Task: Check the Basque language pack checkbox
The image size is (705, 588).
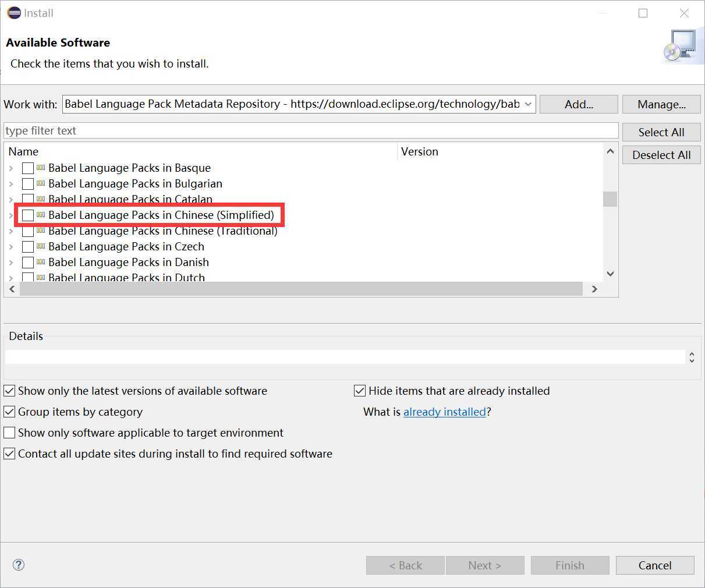Action: 28,168
